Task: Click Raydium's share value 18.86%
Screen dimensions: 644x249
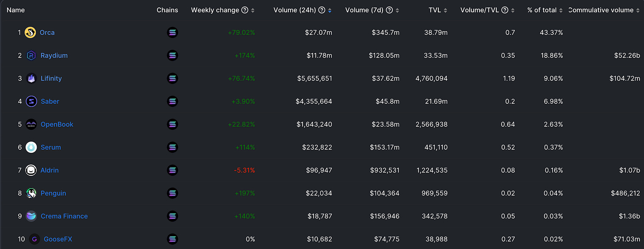Action: coord(551,55)
